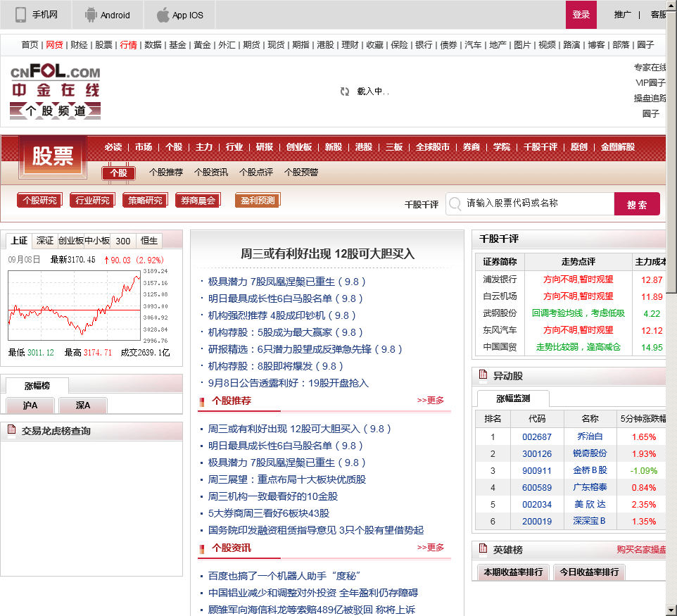Click the red 搜索 search button
This screenshot has width=677, height=616.
point(637,204)
